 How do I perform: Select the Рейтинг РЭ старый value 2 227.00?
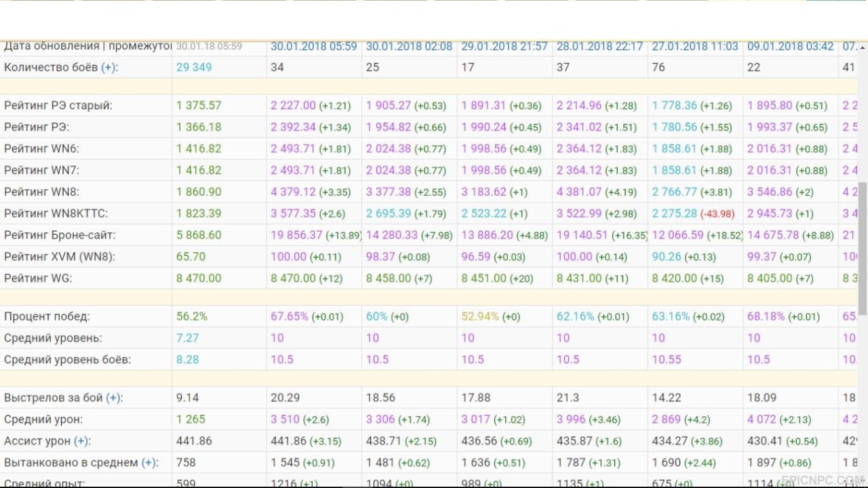293,106
